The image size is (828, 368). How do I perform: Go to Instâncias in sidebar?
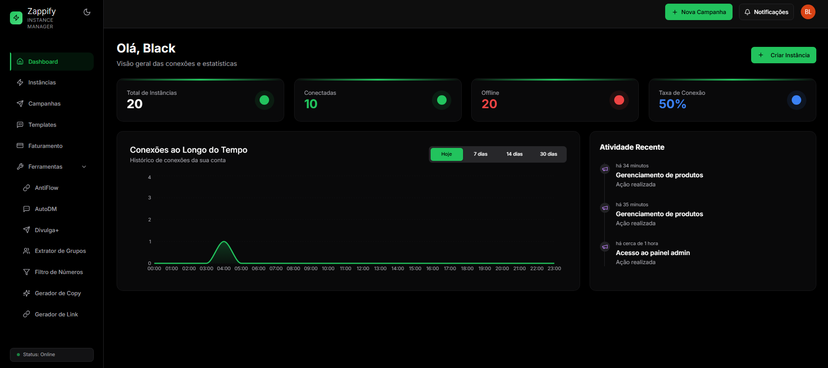click(52, 82)
